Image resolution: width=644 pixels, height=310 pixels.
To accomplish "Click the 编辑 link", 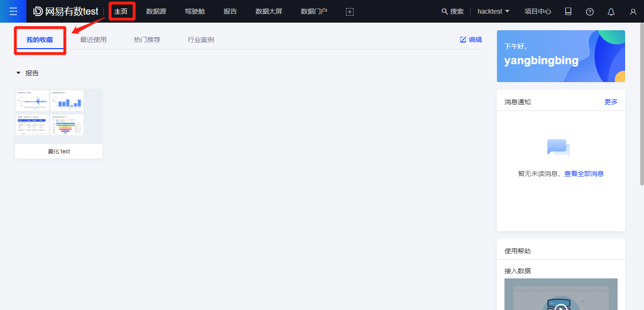I will tap(475, 40).
